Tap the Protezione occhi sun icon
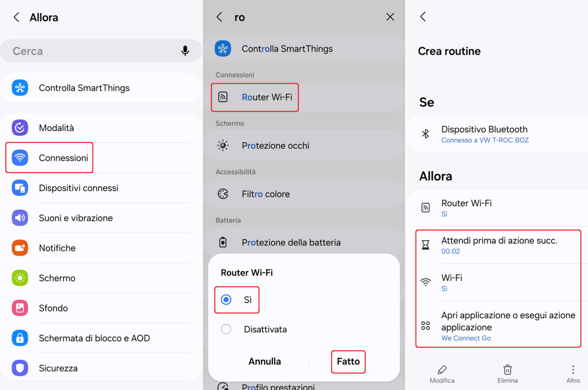588x390 pixels. click(x=223, y=146)
